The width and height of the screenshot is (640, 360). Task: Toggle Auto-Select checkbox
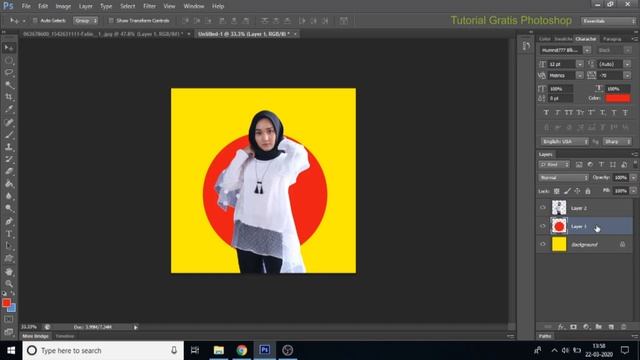click(35, 20)
